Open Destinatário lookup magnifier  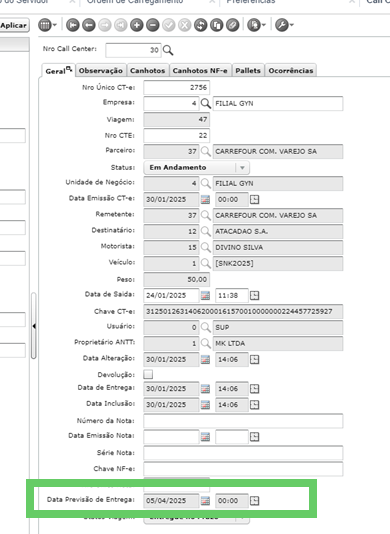(x=205, y=231)
